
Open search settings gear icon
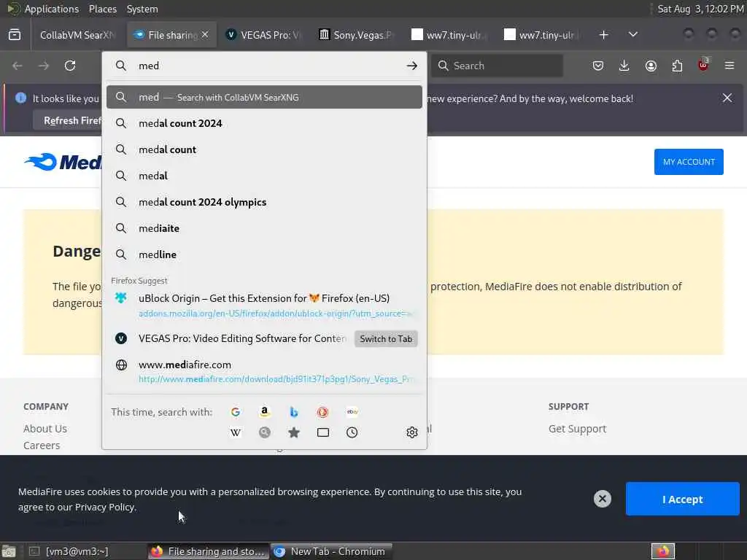coord(412,432)
